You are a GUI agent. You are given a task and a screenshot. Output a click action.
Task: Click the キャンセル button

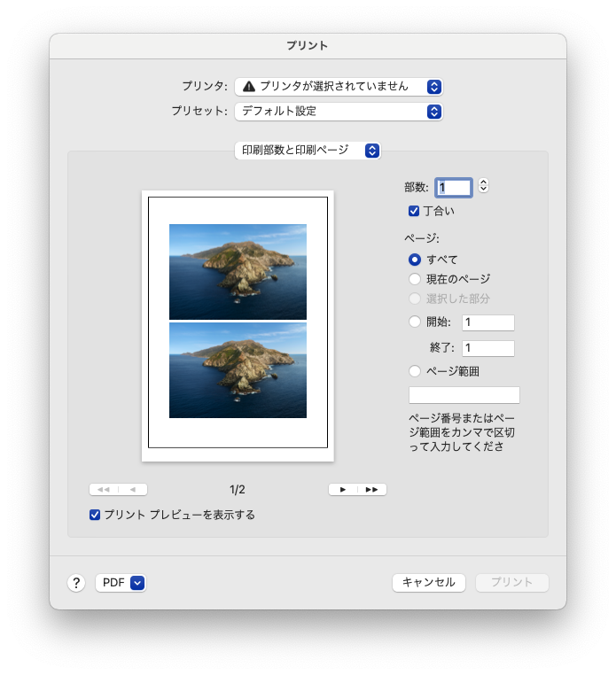click(429, 583)
